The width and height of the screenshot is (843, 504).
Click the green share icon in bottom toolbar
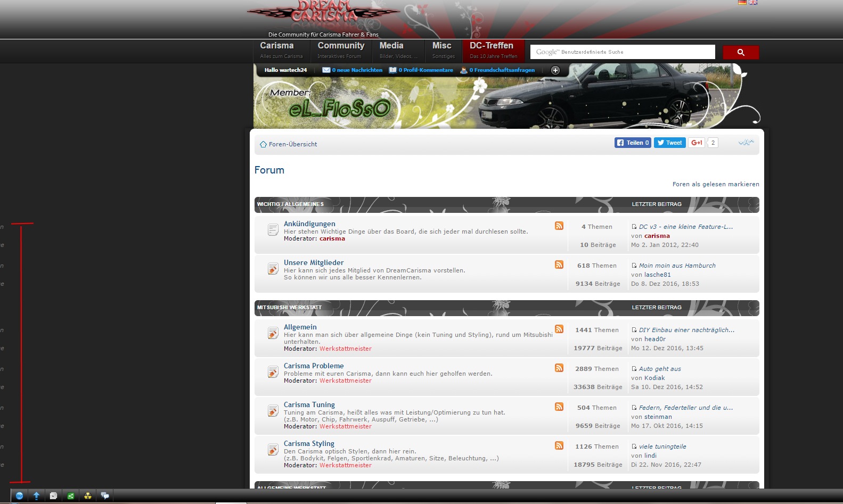click(x=70, y=495)
